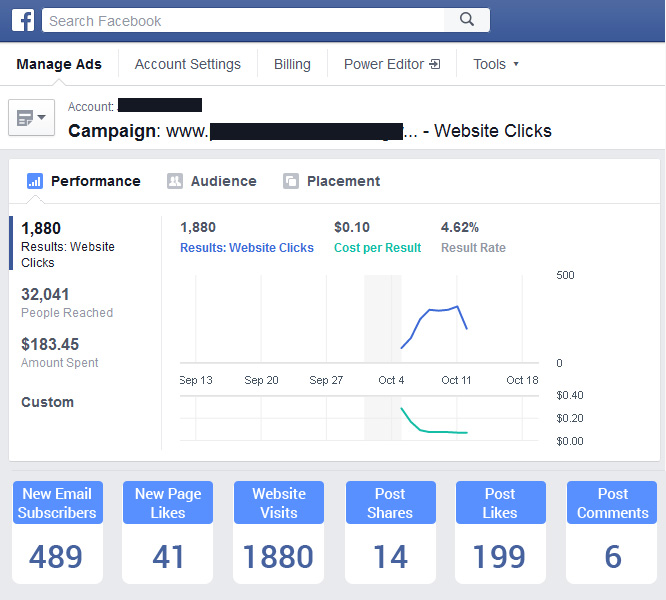
Task: Click the Campaign title text
Action: coord(310,131)
